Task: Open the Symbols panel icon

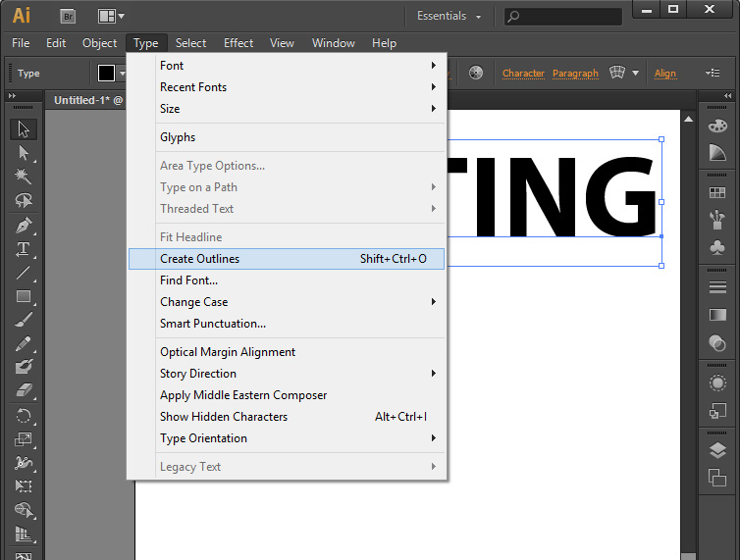Action: tap(717, 247)
